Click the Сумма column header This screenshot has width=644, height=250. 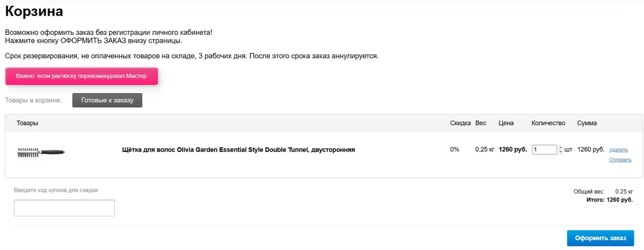(x=587, y=123)
